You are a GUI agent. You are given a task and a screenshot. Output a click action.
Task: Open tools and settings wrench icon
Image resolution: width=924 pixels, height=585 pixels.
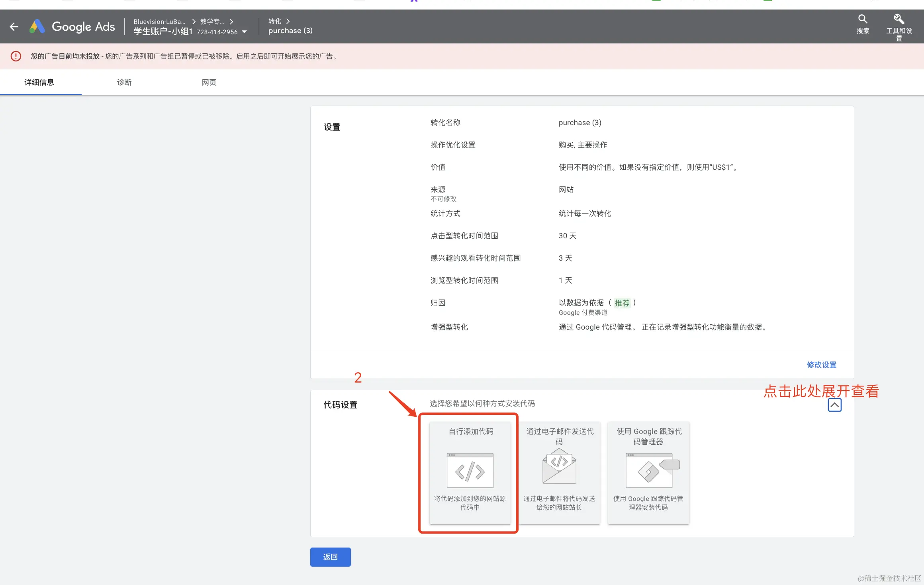tap(899, 19)
